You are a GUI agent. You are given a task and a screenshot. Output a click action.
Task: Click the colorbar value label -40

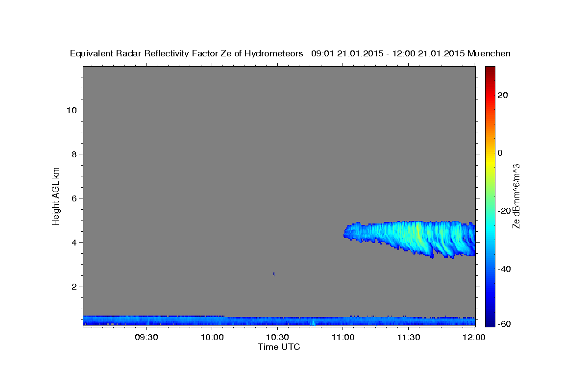point(505,269)
